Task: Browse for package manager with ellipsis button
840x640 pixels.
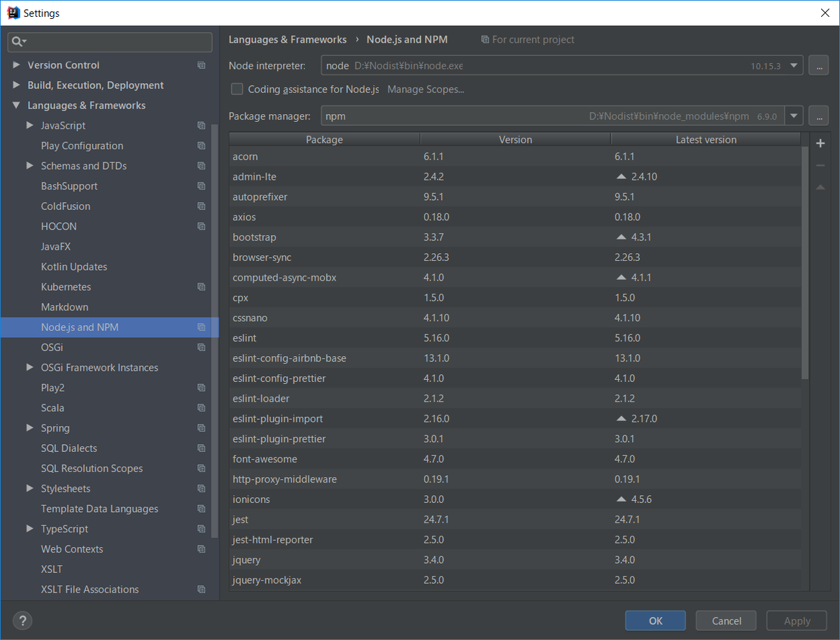Action: (819, 116)
